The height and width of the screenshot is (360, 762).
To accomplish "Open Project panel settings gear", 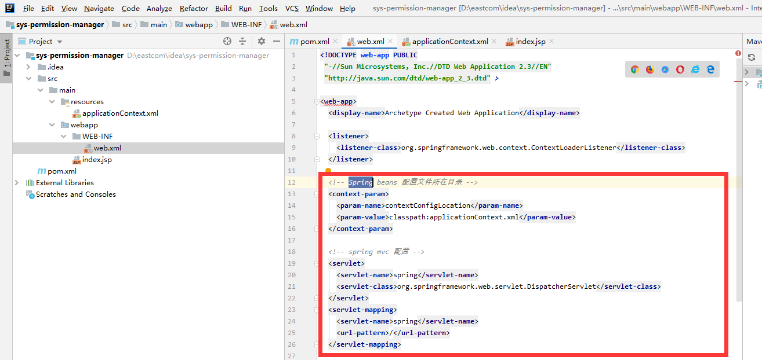I will click(x=261, y=41).
